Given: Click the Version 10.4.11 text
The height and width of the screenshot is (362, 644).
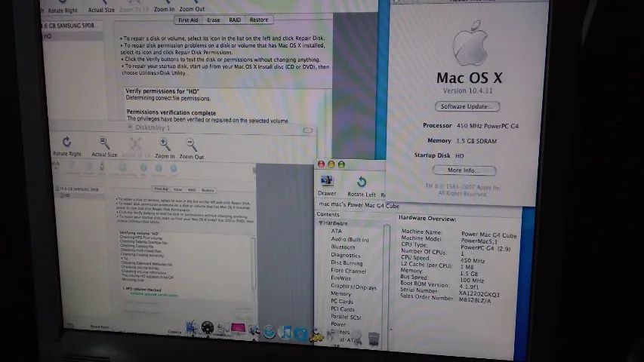Looking at the screenshot, I should pos(468,90).
